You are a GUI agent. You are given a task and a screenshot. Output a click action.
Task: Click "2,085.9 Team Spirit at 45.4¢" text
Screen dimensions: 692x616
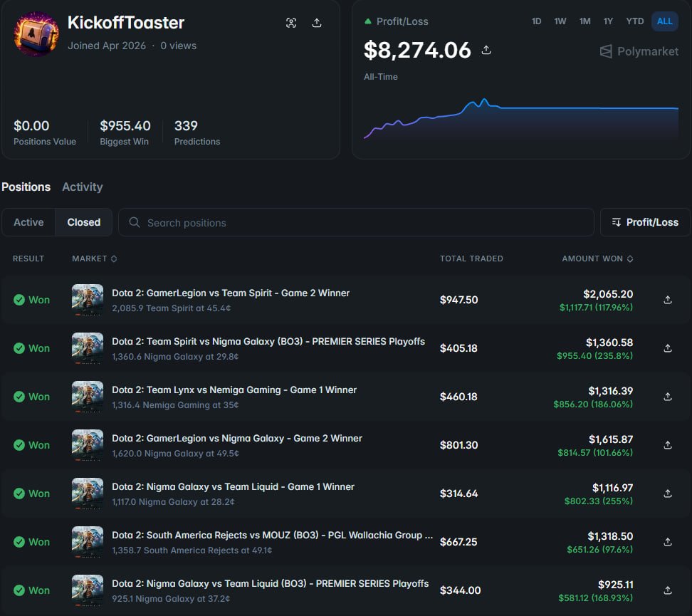coord(172,308)
